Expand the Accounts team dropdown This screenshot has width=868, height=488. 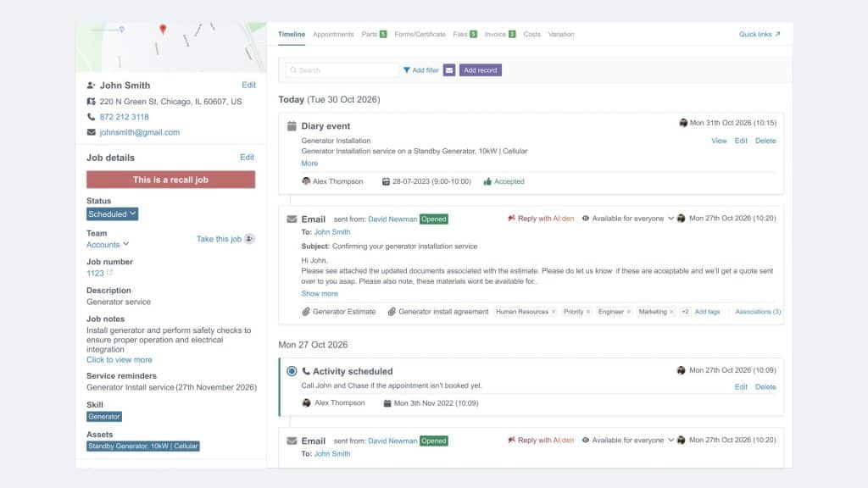(x=108, y=245)
